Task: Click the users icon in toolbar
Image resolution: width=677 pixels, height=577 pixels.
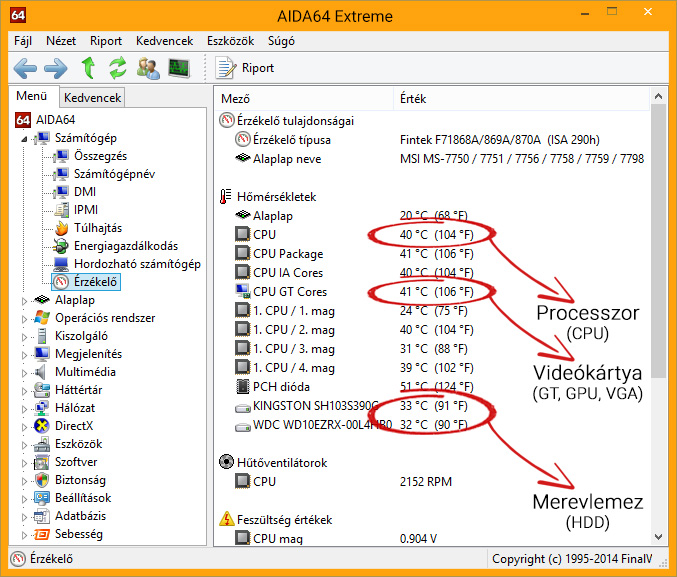Action: (148, 68)
